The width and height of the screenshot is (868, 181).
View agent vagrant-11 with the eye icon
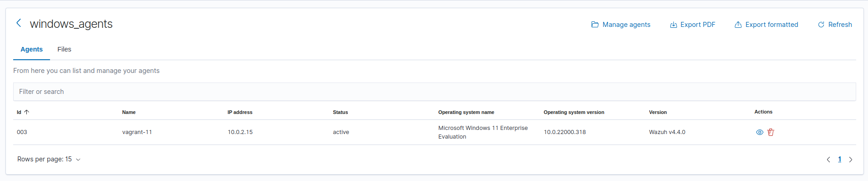(x=759, y=132)
